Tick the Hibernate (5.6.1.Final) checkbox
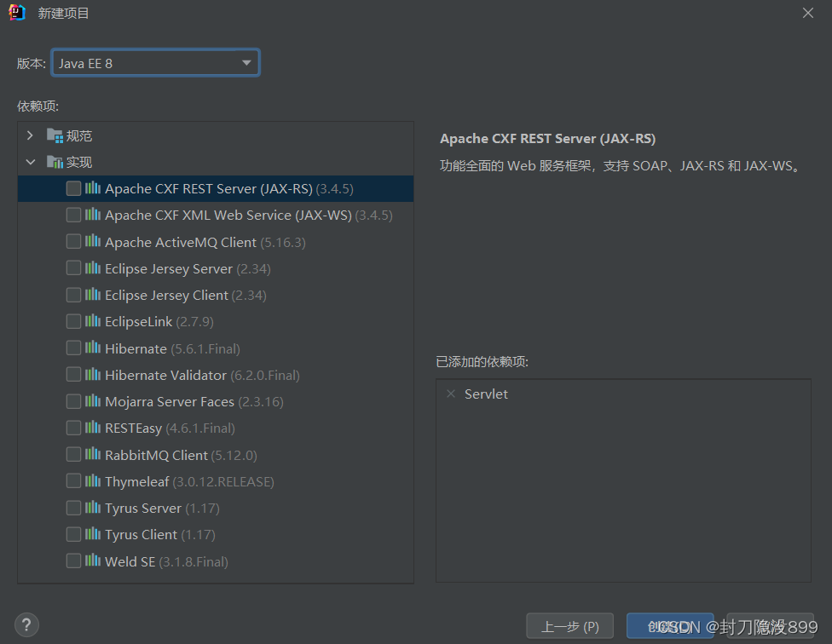Screen dimensions: 832x644 point(74,348)
